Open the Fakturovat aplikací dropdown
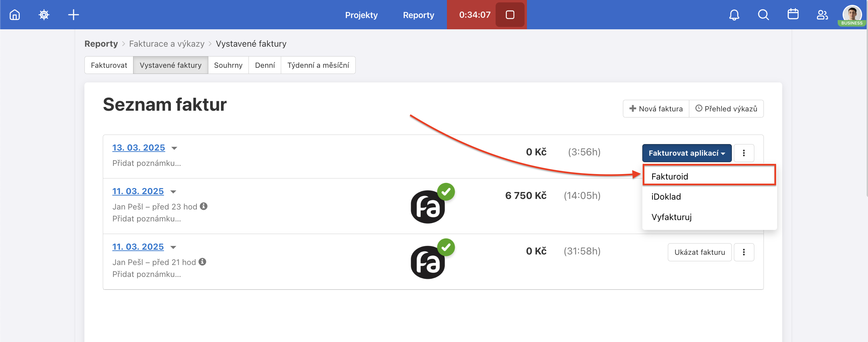 pos(687,153)
